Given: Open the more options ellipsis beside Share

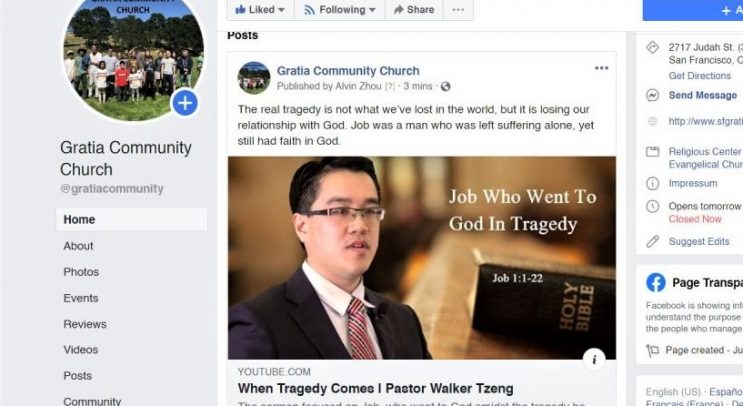Looking at the screenshot, I should tap(458, 9).
